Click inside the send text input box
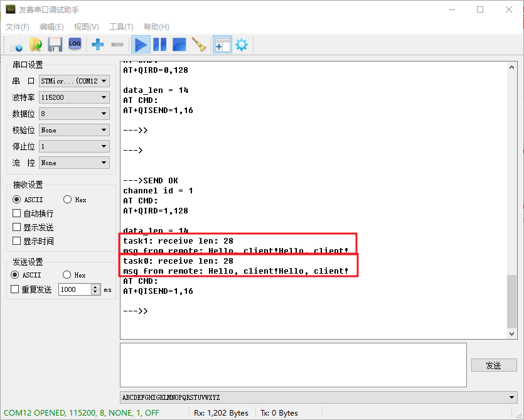The image size is (524, 420). click(x=293, y=365)
